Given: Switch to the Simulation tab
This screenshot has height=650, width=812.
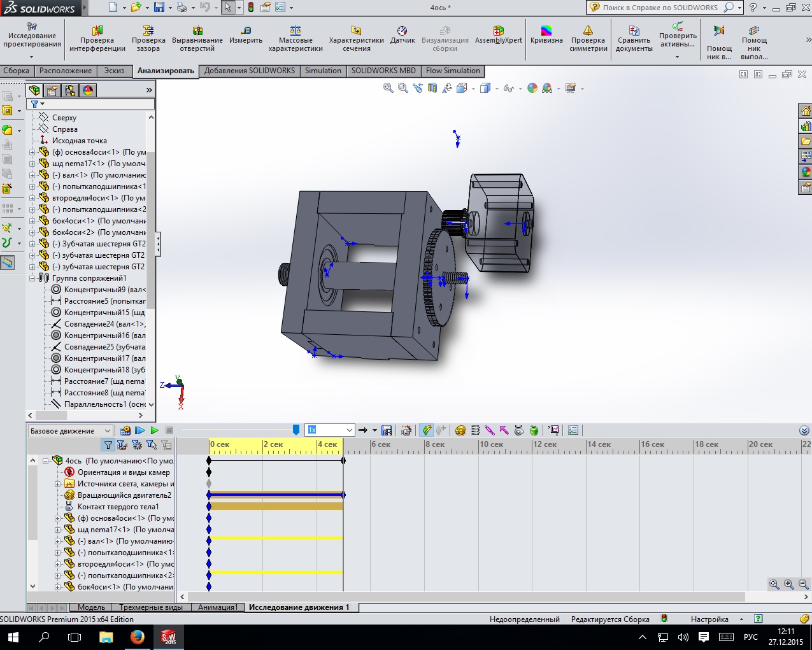Looking at the screenshot, I should click(x=323, y=71).
